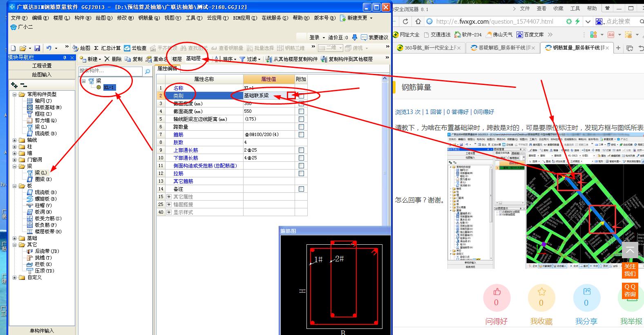Click the 搜索构件 search field
Image resolution: width=644 pixels, height=335 pixels.
111,71
